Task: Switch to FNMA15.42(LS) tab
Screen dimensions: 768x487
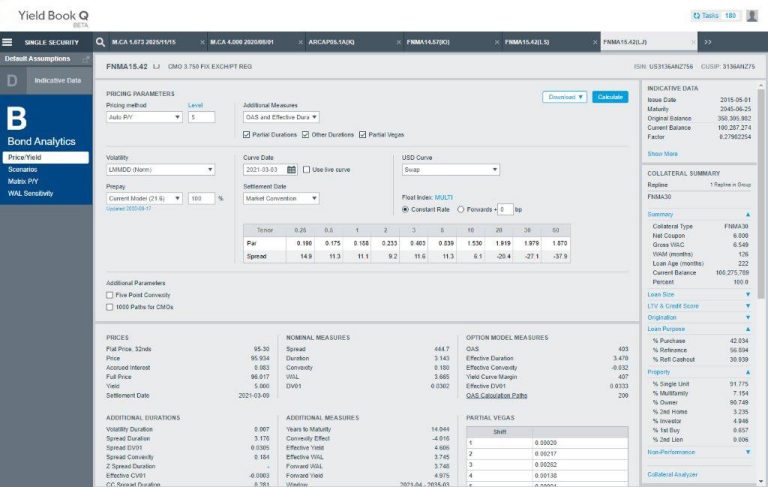Action: tap(527, 42)
